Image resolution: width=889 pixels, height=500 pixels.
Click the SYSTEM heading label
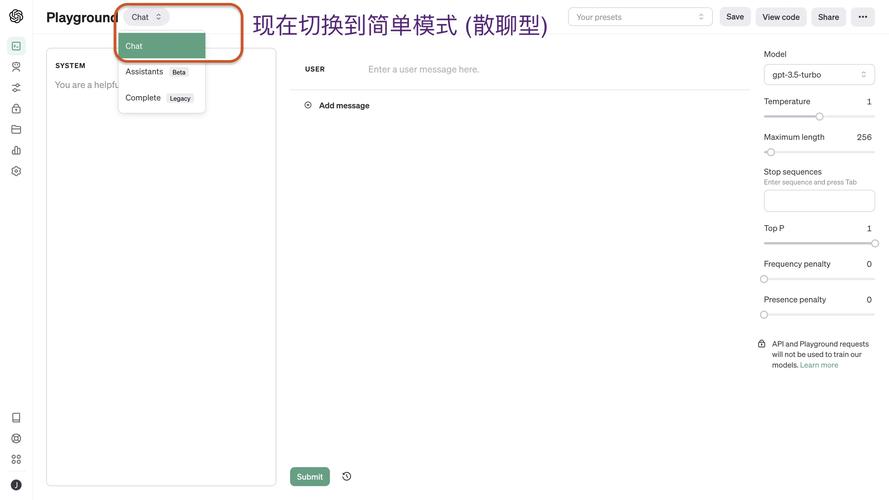pos(70,66)
